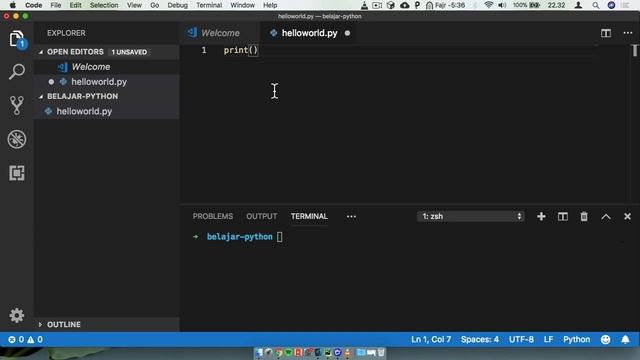The image size is (640, 360).
Task: Switch to the Problems panel tab
Action: tap(213, 216)
